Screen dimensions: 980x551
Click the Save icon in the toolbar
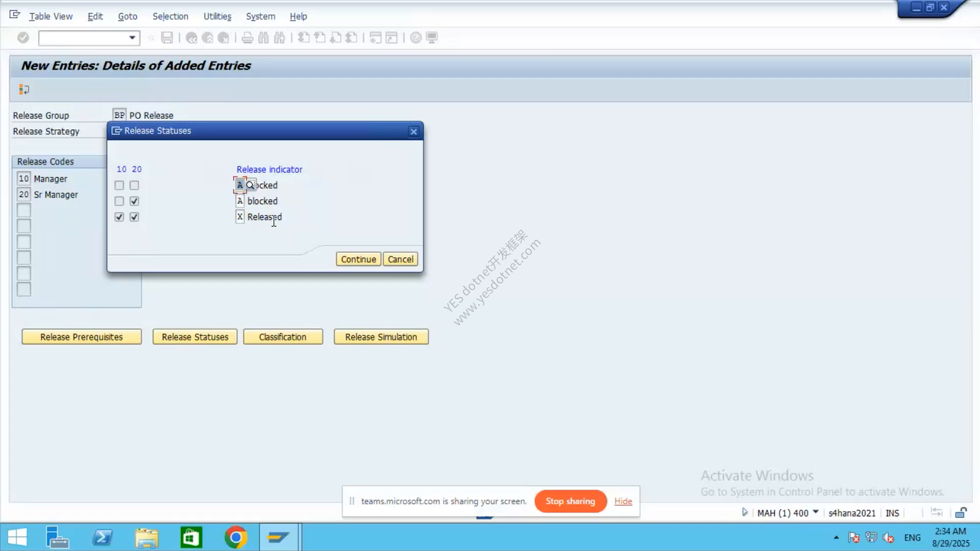click(167, 38)
